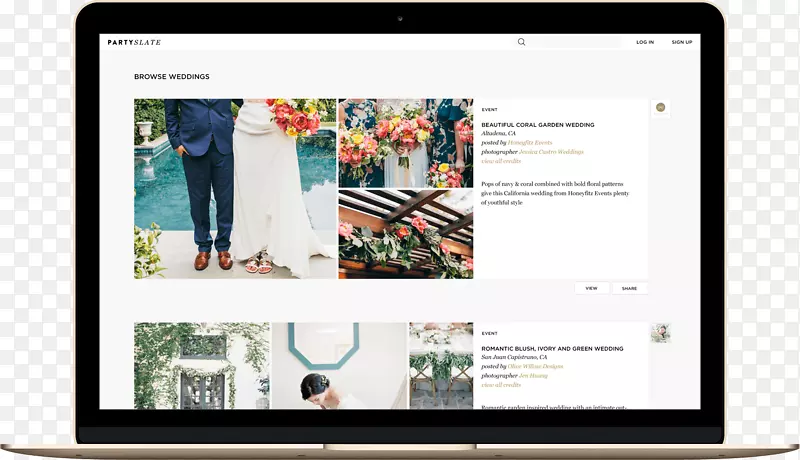
Task: Click the 'Pops of navy & coral' description
Action: [x=555, y=193]
